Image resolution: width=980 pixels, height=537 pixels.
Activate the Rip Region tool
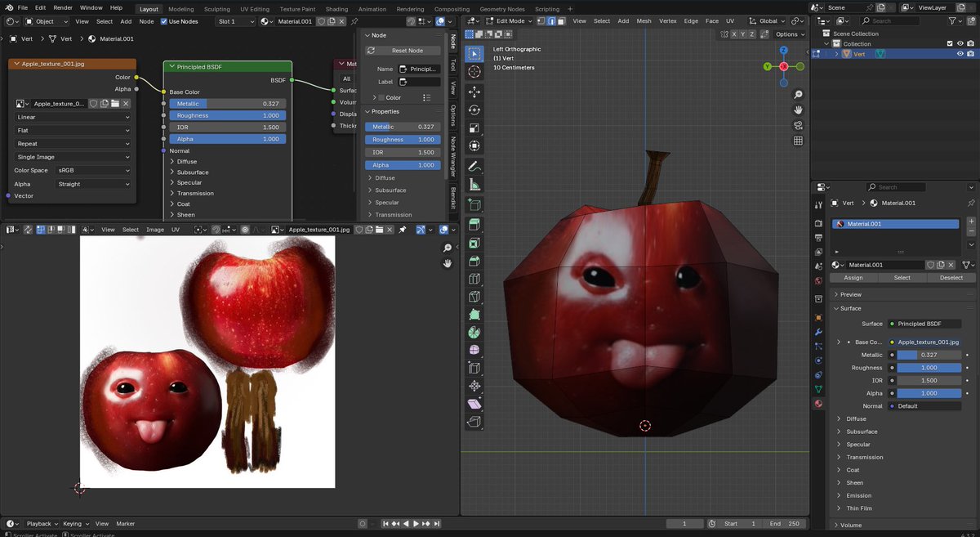pos(474,422)
